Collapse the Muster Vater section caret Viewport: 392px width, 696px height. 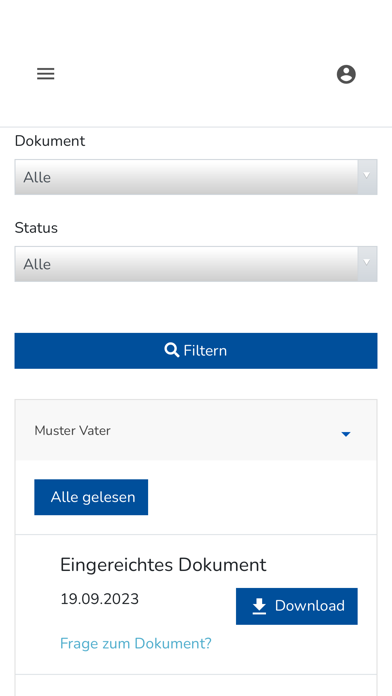coord(346,434)
